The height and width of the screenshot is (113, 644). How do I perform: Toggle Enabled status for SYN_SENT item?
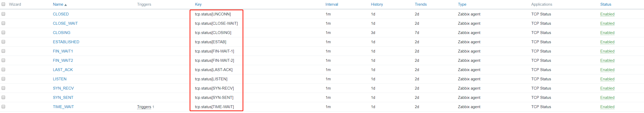(607, 98)
